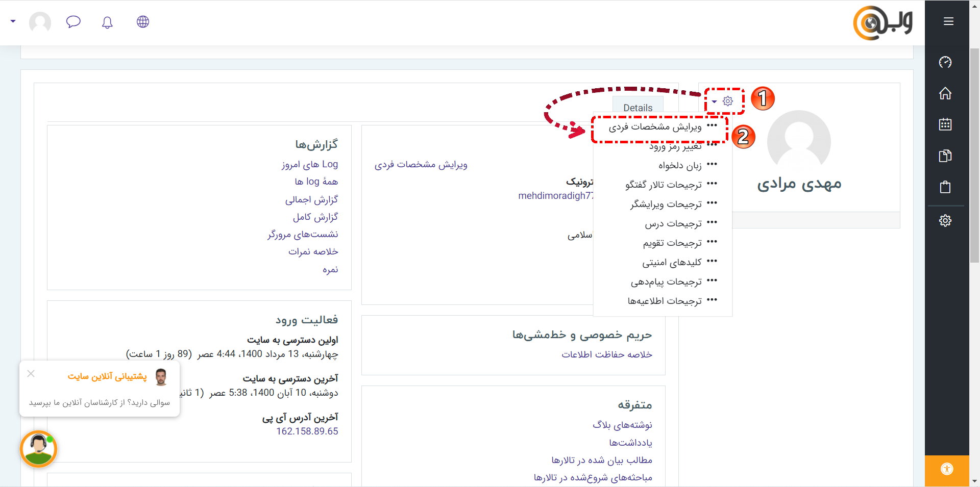Close the online support popup
This screenshot has height=487, width=980.
pyautogui.click(x=31, y=374)
